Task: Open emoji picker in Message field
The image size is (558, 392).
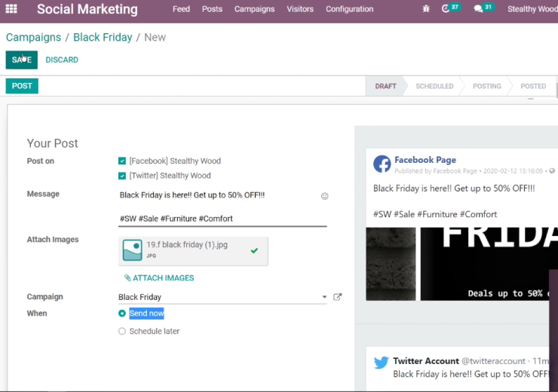Action: [324, 196]
